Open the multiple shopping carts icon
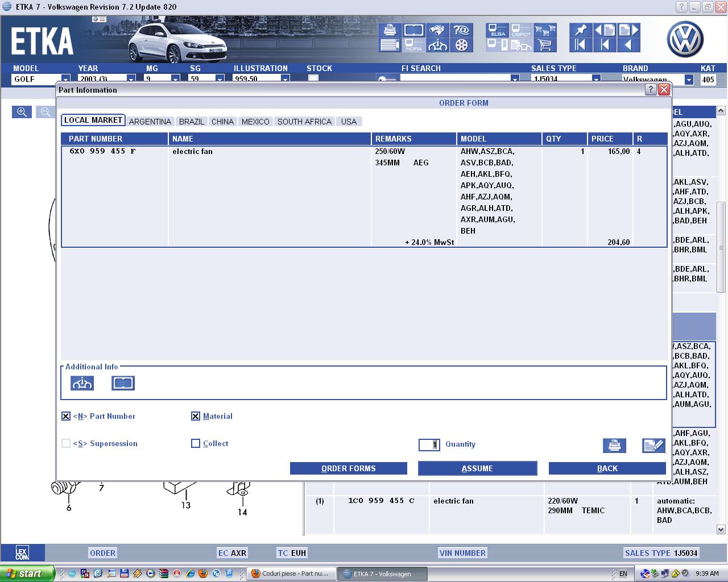The width and height of the screenshot is (728, 582). 545,30
